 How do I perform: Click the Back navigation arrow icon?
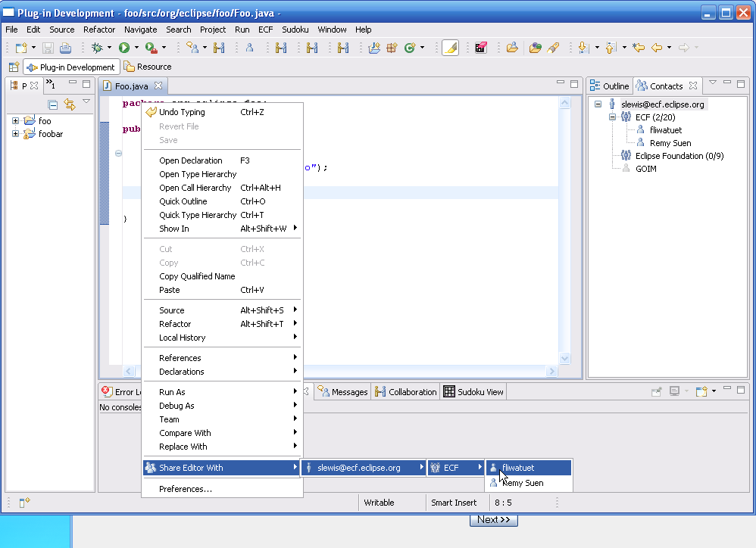point(657,48)
